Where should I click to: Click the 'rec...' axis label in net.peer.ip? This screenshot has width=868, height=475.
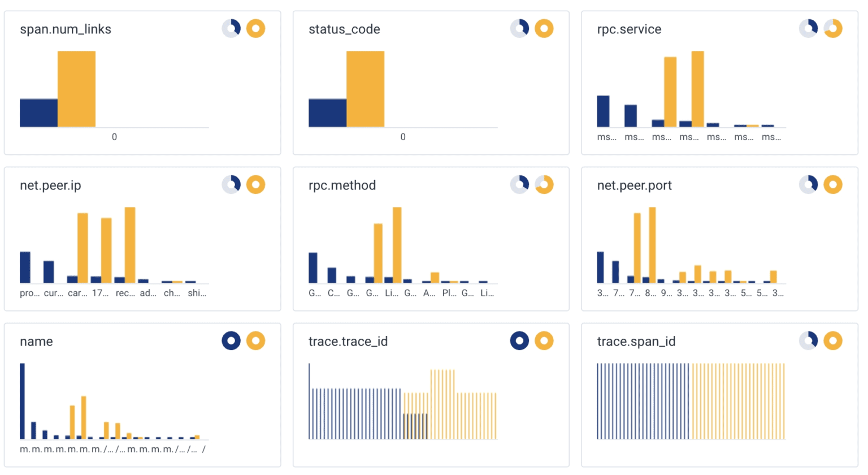pyautogui.click(x=125, y=293)
